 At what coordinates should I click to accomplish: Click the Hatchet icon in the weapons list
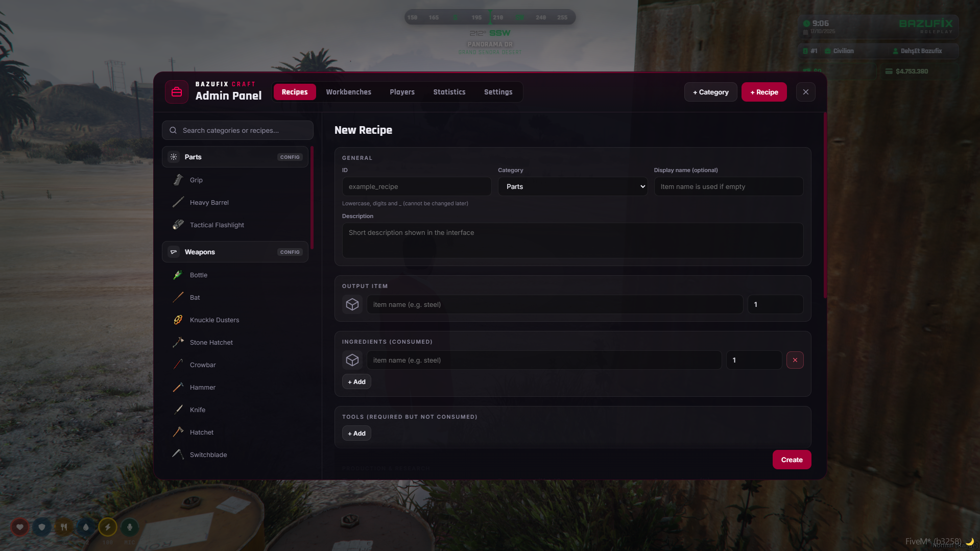[178, 432]
